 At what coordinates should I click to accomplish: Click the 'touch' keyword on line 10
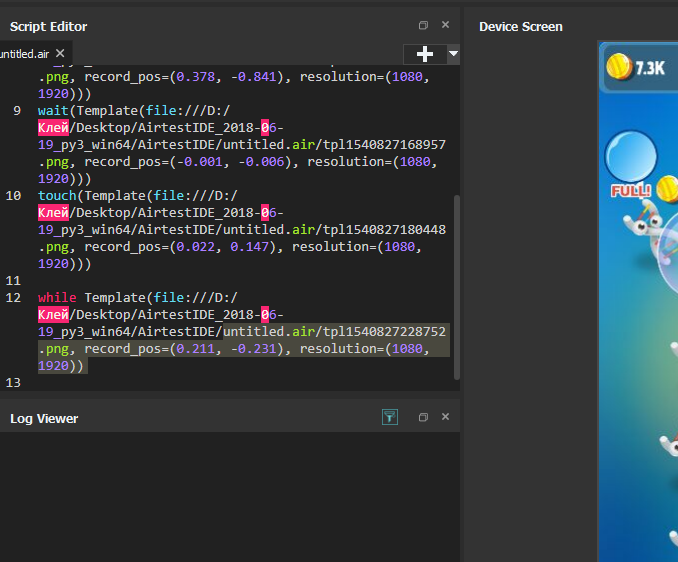coord(57,195)
